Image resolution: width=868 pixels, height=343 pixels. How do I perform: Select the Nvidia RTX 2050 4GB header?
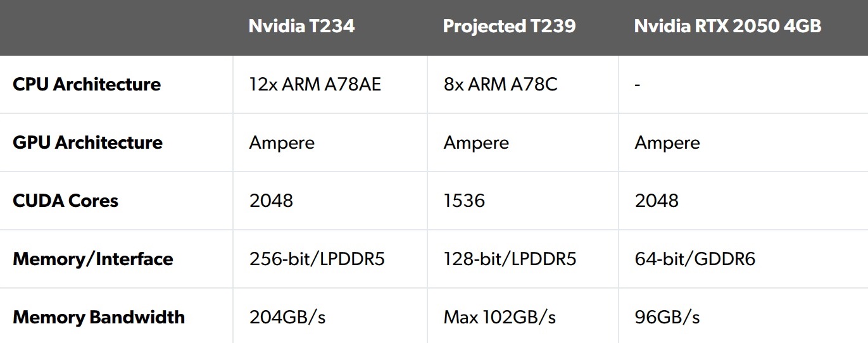(x=727, y=26)
